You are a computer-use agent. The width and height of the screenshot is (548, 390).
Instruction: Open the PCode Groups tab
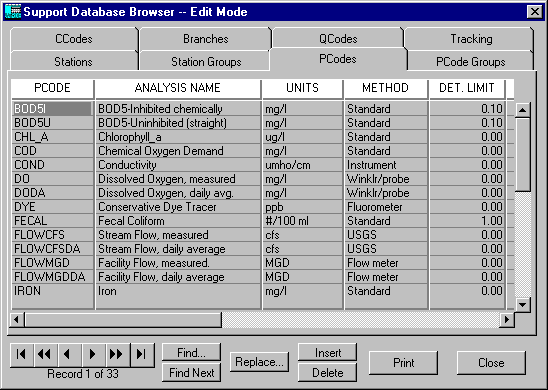470,62
